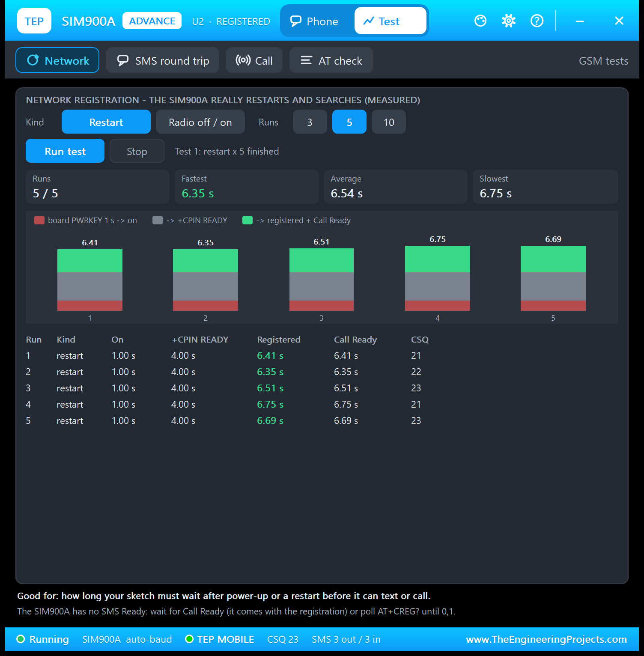Viewport: 644px width, 656px height.
Task: Open the www.TheEngineeringProjects.com link
Action: [546, 639]
